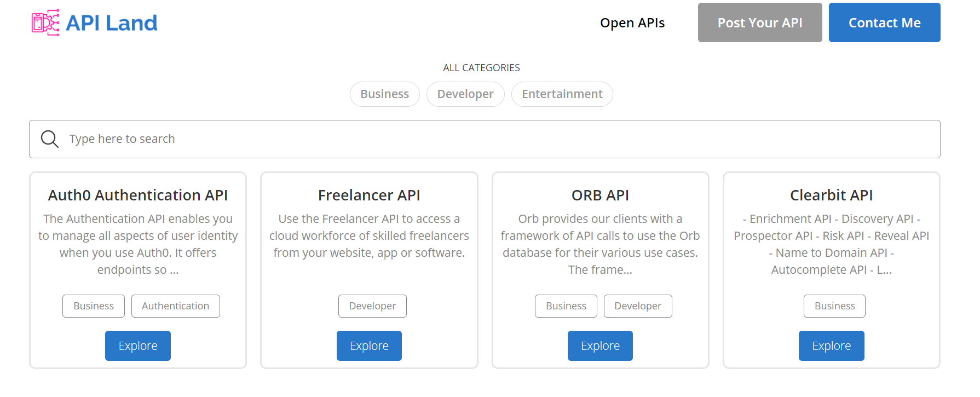
Task: Click the Freelancer description 'Use the Freelancer API'
Action: pyautogui.click(x=369, y=235)
